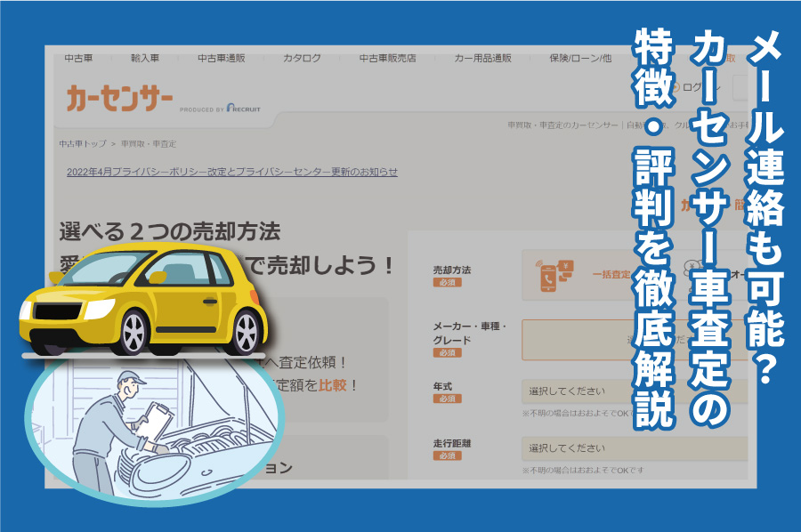Click the 車買取・車査定 breadcrumb text
Viewport: 801px width, 532px height.
[149, 144]
